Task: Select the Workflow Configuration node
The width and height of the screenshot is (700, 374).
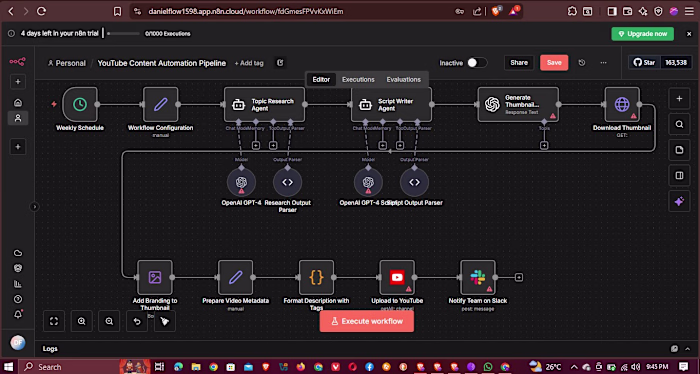Action: point(160,104)
